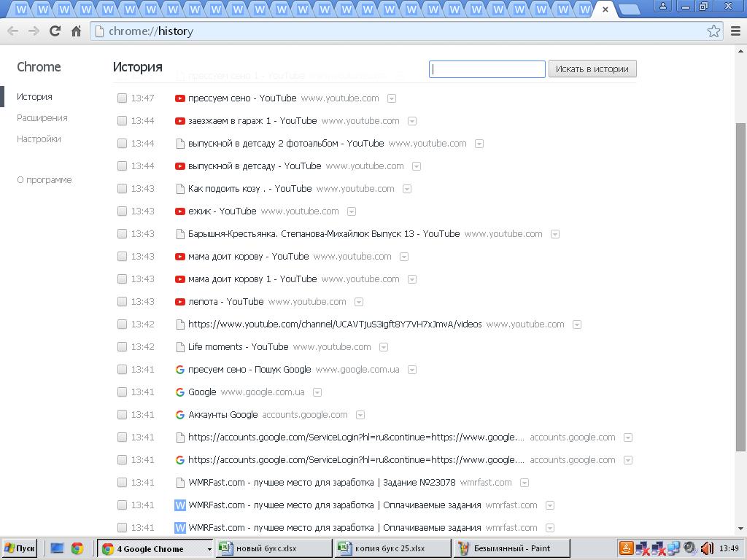Viewport: 747px width, 560px height.
Task: Select 'О программе' in the left sidebar
Action: tap(44, 180)
